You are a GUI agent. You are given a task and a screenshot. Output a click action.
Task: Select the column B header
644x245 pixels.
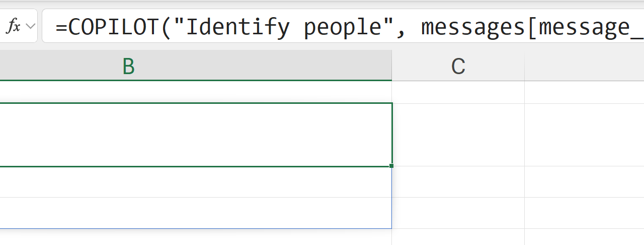coord(129,66)
